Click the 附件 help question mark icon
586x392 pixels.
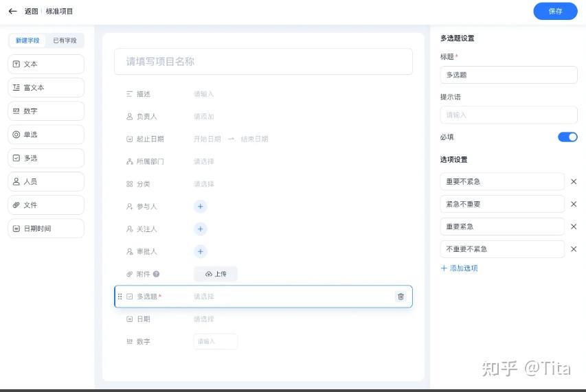click(156, 274)
